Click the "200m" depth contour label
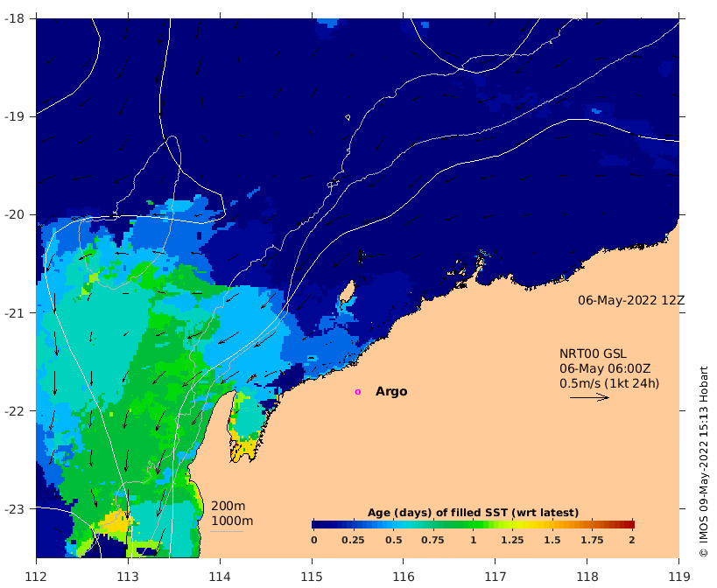Screen dimensions: 717x588 228,507
